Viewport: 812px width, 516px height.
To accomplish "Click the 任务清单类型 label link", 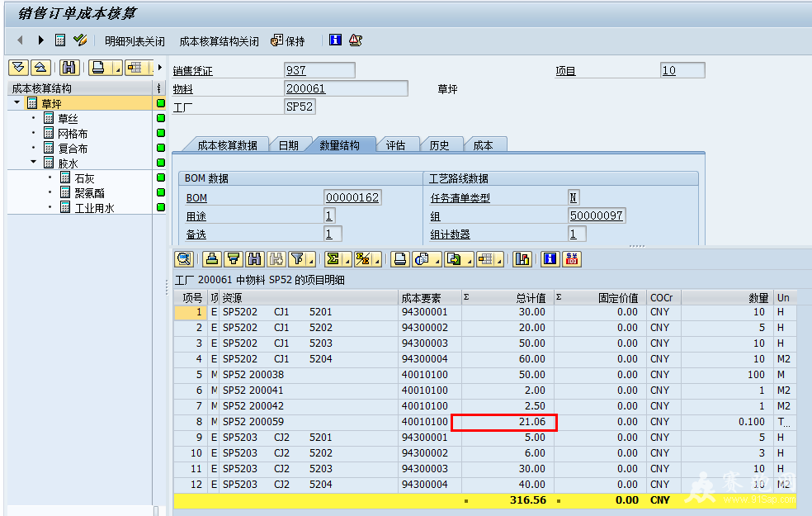I will tap(460, 198).
